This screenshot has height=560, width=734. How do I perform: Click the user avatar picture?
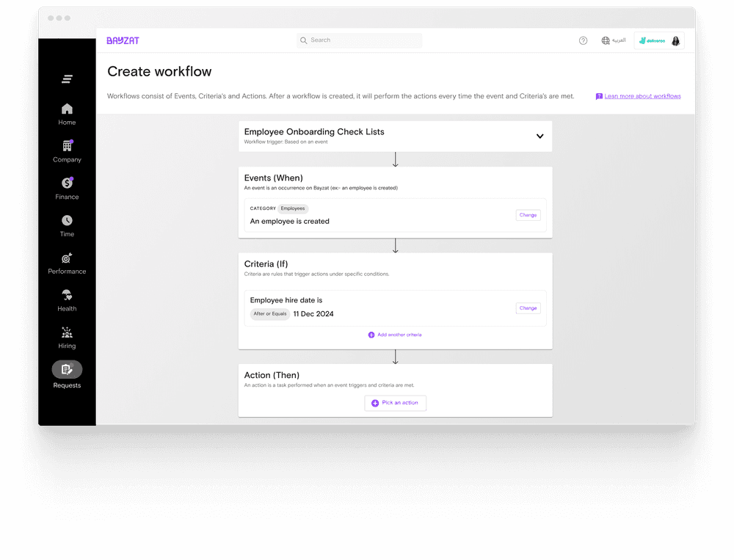point(675,41)
